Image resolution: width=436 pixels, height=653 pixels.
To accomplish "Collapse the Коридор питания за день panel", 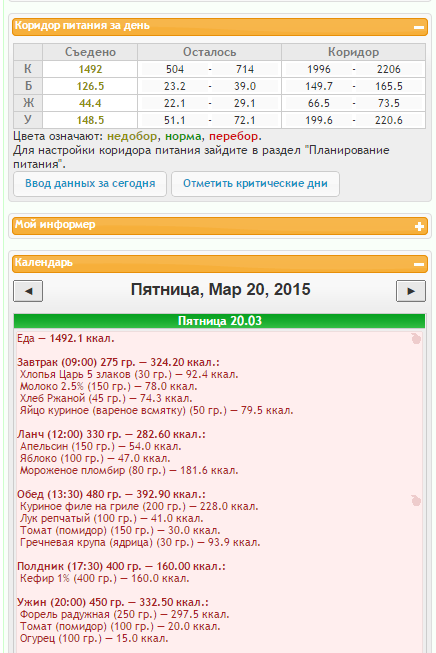I will [x=419, y=27].
